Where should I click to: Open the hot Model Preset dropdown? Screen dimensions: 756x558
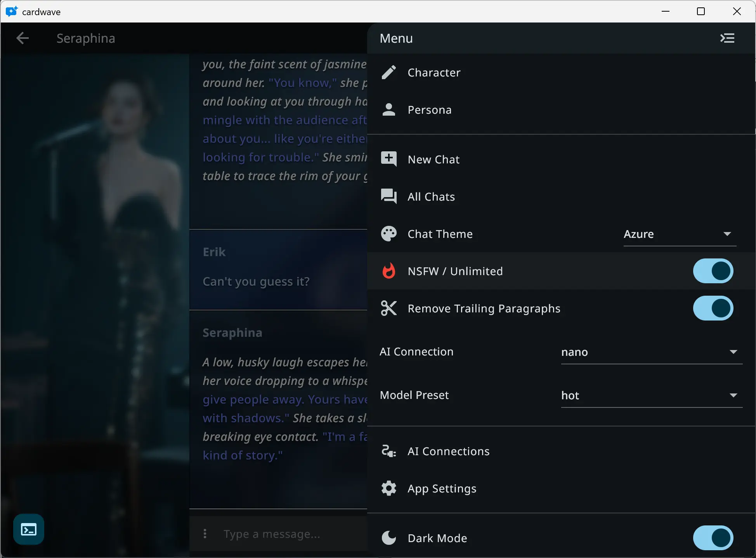click(x=650, y=395)
